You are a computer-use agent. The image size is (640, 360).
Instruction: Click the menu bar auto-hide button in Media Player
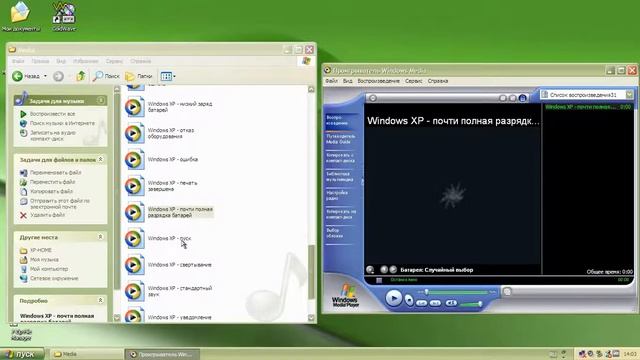tap(372, 98)
